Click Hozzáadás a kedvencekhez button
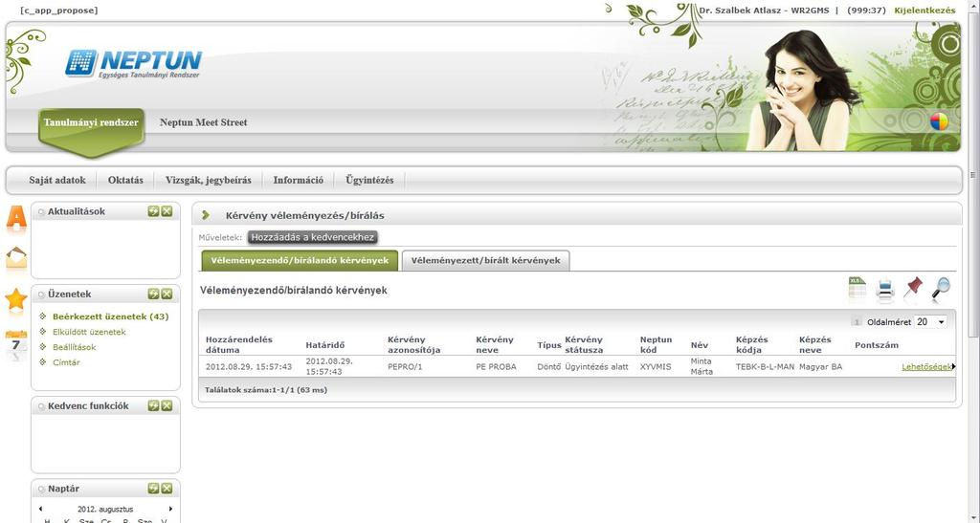This screenshot has width=980, height=523. coord(313,238)
